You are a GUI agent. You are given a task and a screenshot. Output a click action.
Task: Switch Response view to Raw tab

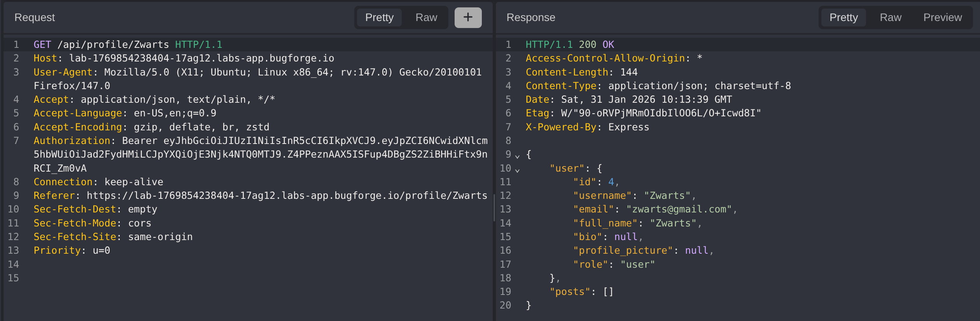(x=890, y=18)
